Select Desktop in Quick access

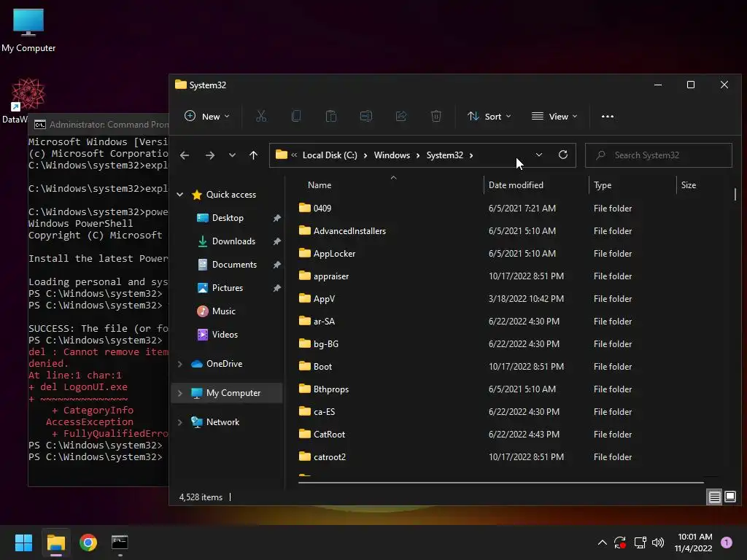(228, 218)
